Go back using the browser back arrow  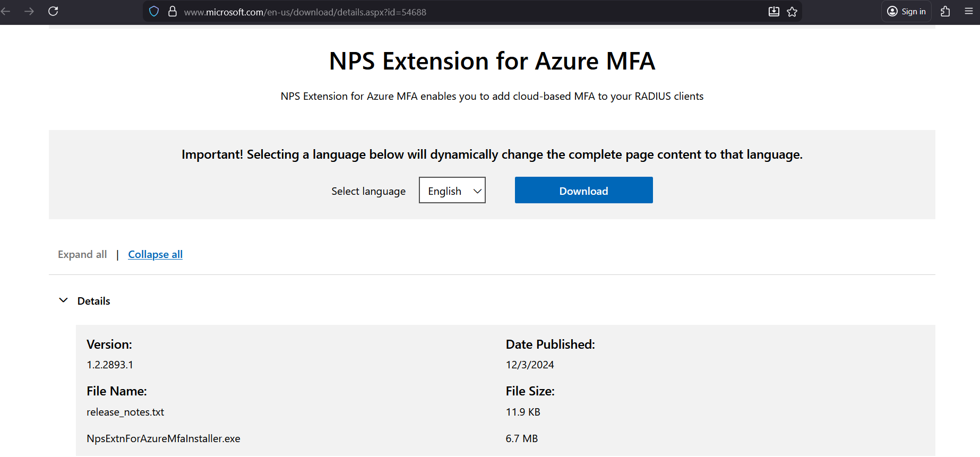(6, 12)
